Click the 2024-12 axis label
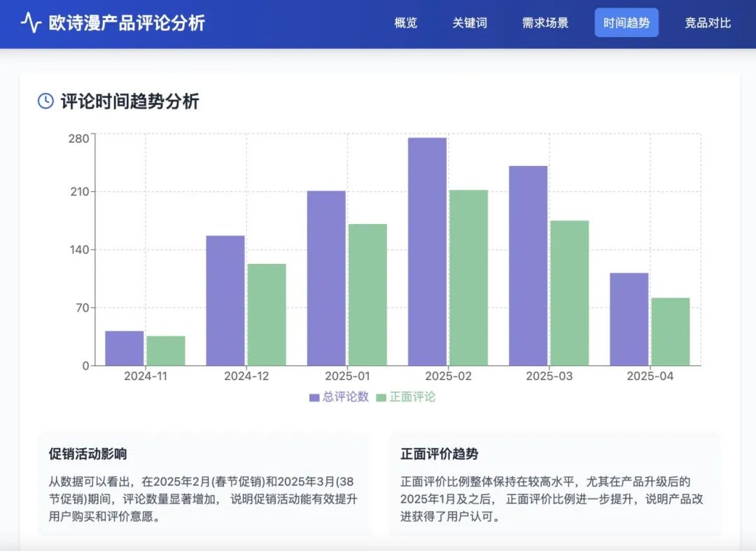The width and height of the screenshot is (756, 551). 246,376
